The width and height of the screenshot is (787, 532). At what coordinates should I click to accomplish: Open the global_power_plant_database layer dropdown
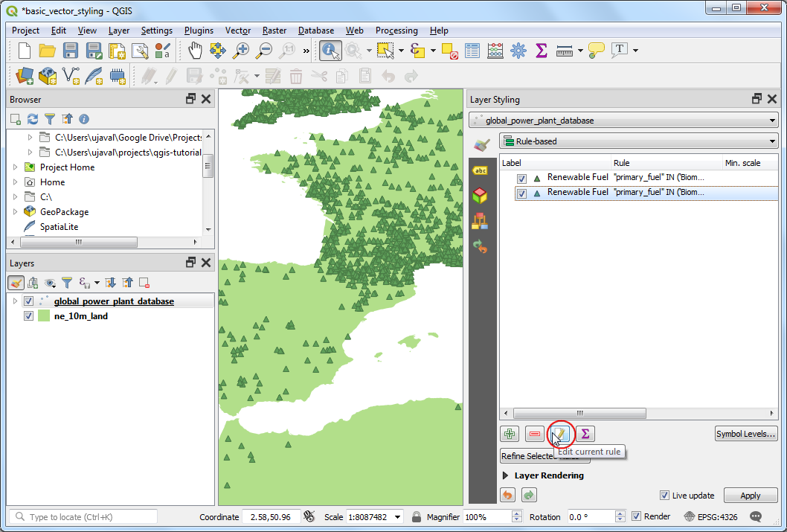pos(623,120)
